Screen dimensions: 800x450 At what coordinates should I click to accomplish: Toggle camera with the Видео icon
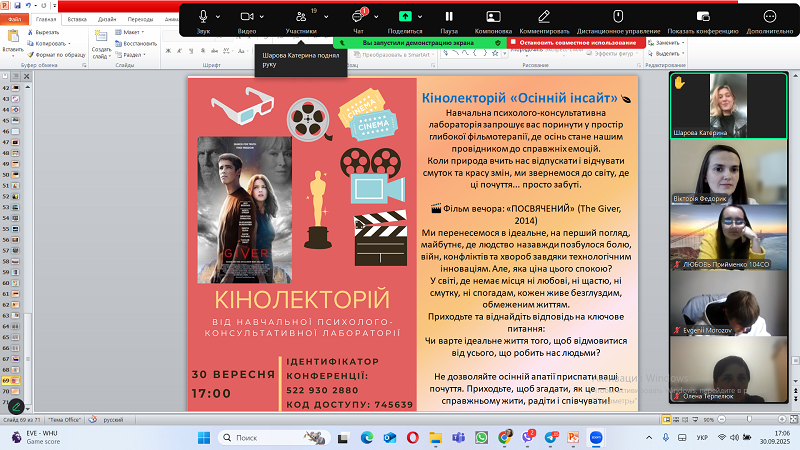tap(247, 17)
